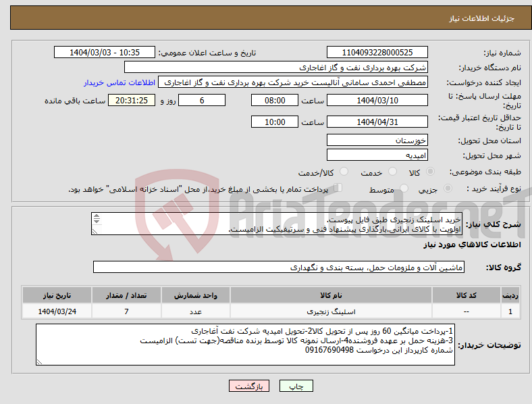Click the quantity cell 7
532x404 pixels.
(126, 311)
